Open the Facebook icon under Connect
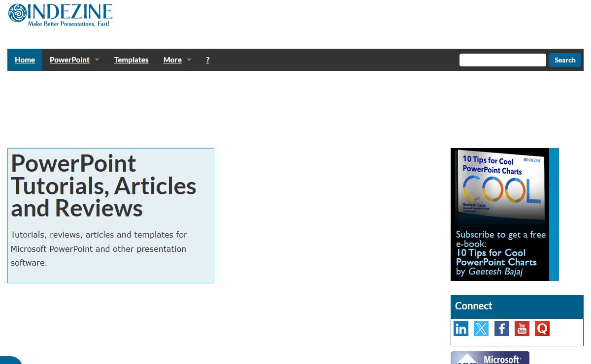591x364 pixels. (501, 329)
